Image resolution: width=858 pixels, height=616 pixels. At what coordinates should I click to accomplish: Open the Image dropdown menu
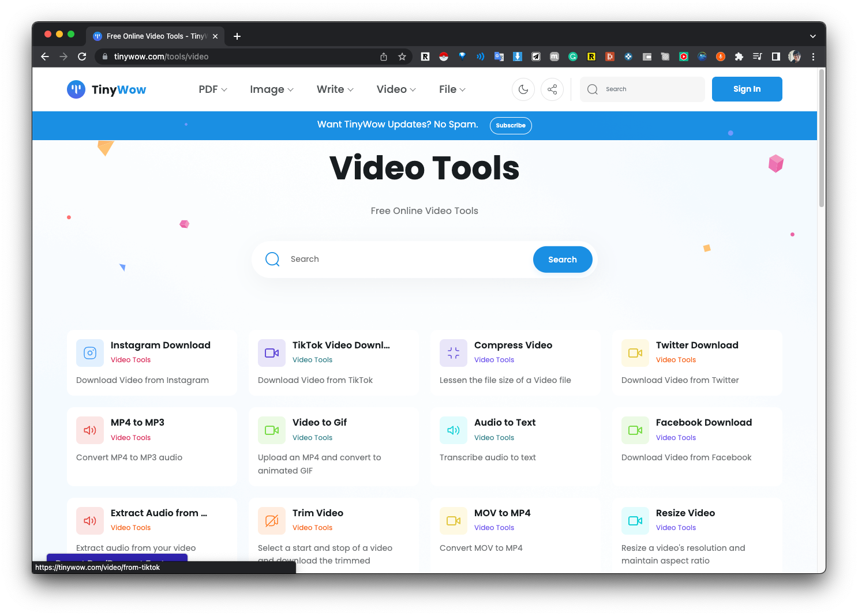pyautogui.click(x=272, y=89)
